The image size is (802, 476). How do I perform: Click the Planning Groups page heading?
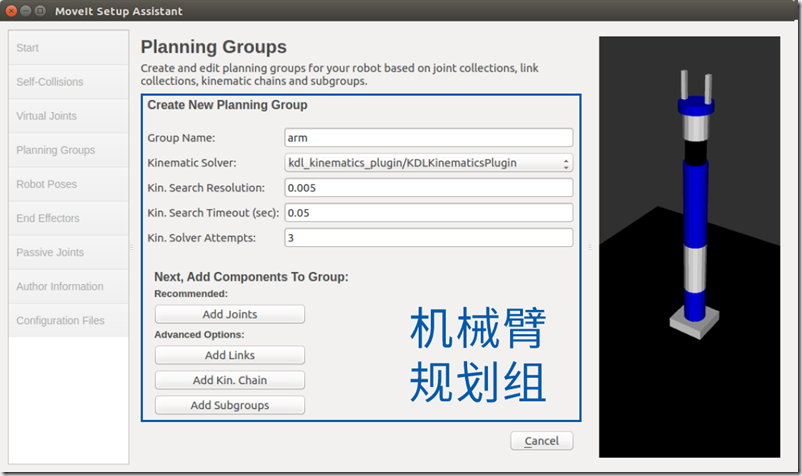(214, 47)
